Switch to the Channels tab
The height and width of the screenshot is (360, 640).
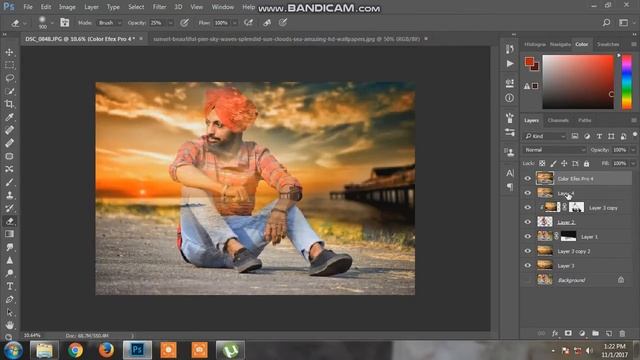click(x=558, y=120)
